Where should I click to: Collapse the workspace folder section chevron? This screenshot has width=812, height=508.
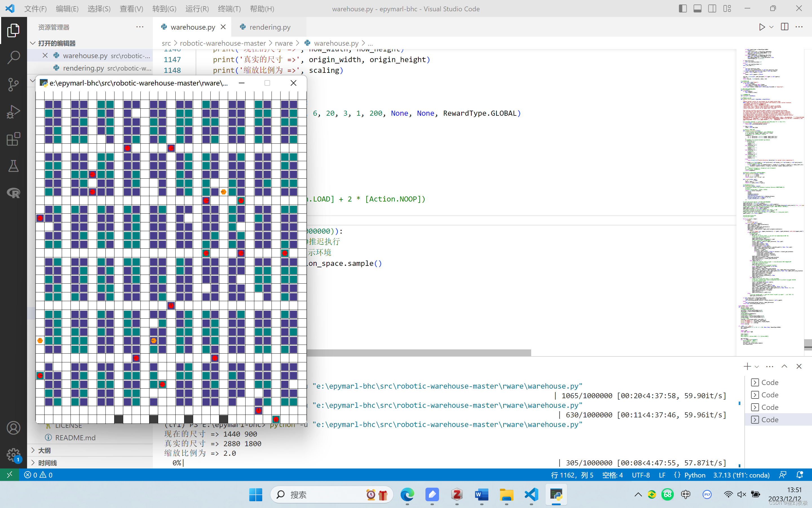32,81
